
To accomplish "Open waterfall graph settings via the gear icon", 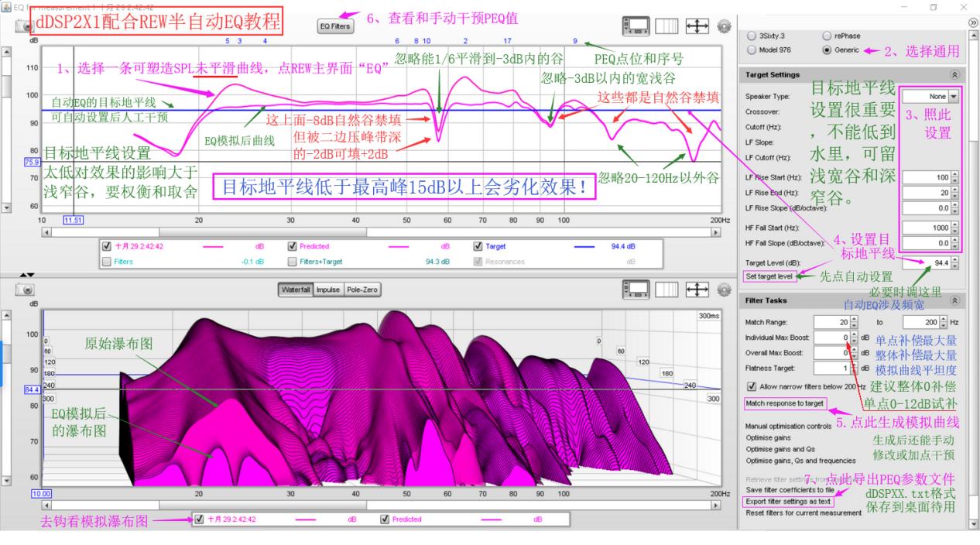I will click(724, 290).
